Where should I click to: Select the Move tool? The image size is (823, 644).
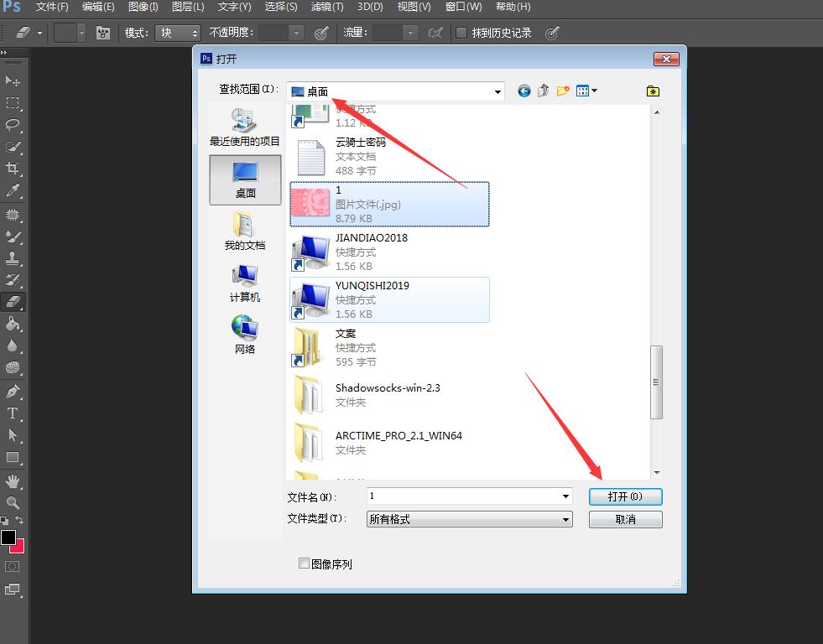12,80
